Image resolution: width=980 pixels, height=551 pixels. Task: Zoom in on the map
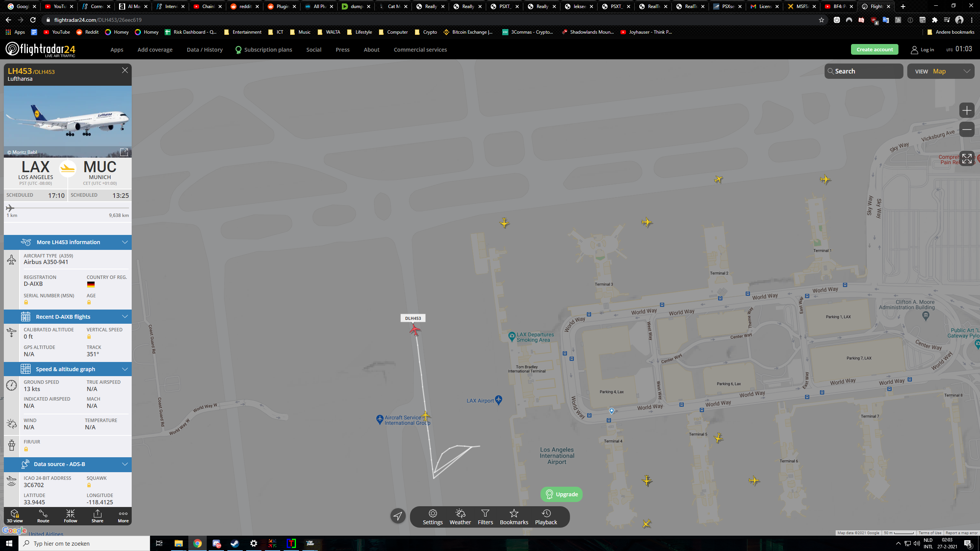pos(967,111)
